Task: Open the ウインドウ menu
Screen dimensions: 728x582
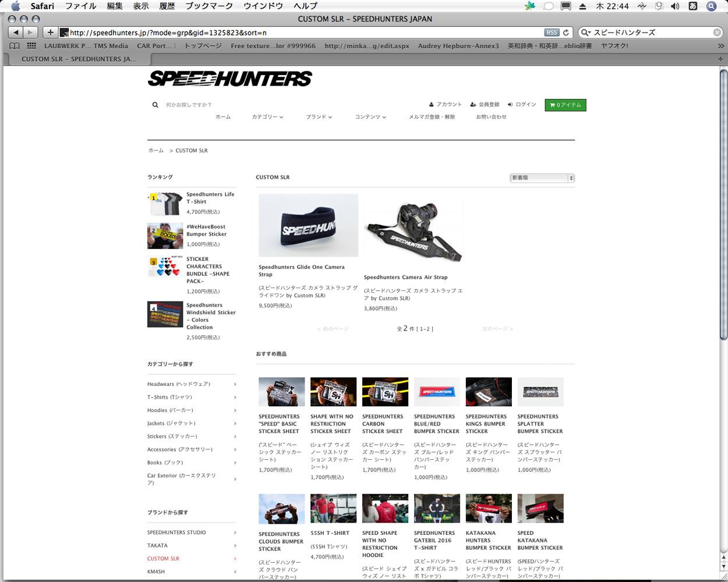Action: pyautogui.click(x=263, y=6)
